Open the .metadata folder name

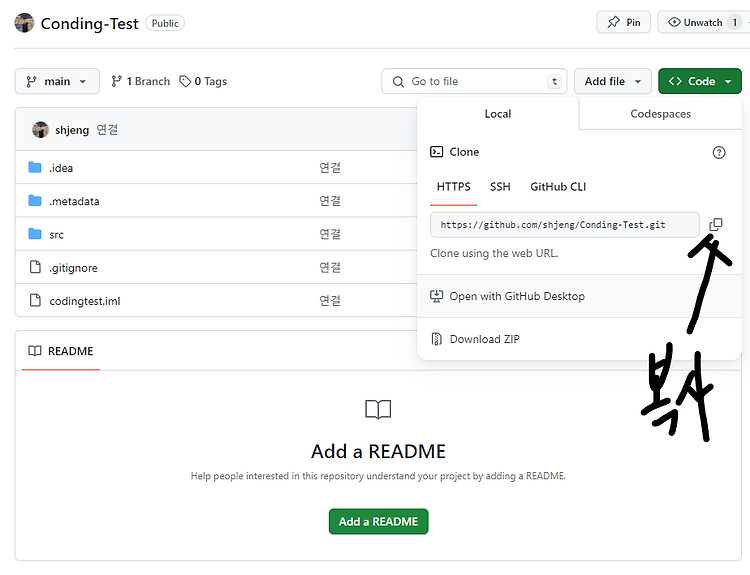pyautogui.click(x=74, y=201)
